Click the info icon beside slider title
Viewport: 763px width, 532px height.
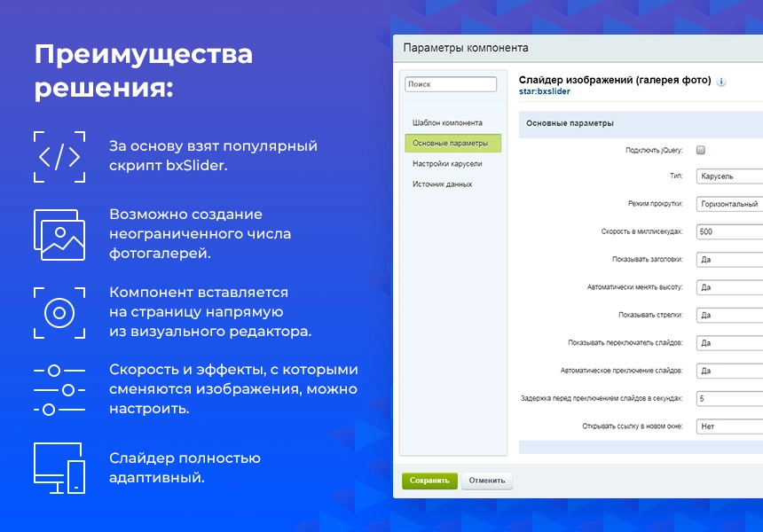point(721,82)
